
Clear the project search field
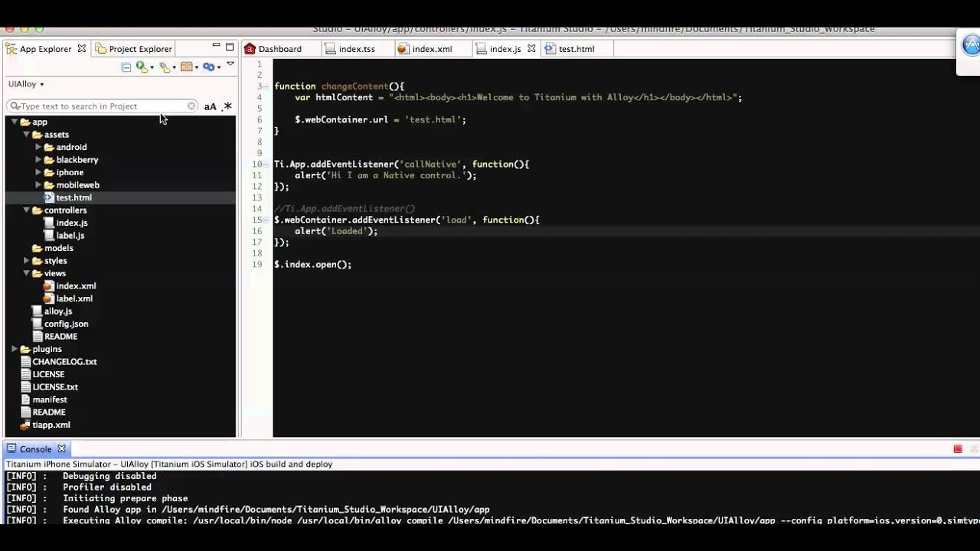[x=191, y=106]
